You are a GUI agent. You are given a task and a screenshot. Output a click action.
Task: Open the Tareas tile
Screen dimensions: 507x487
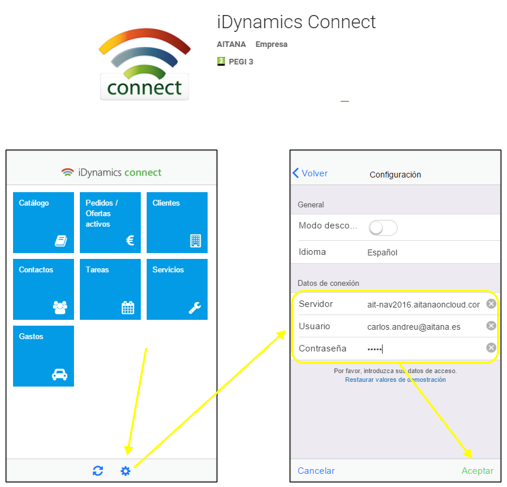tap(110, 289)
